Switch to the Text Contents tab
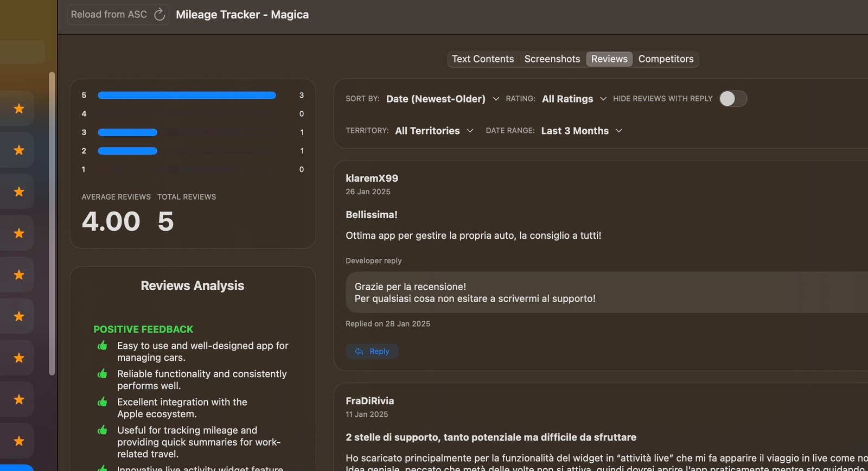 point(483,59)
